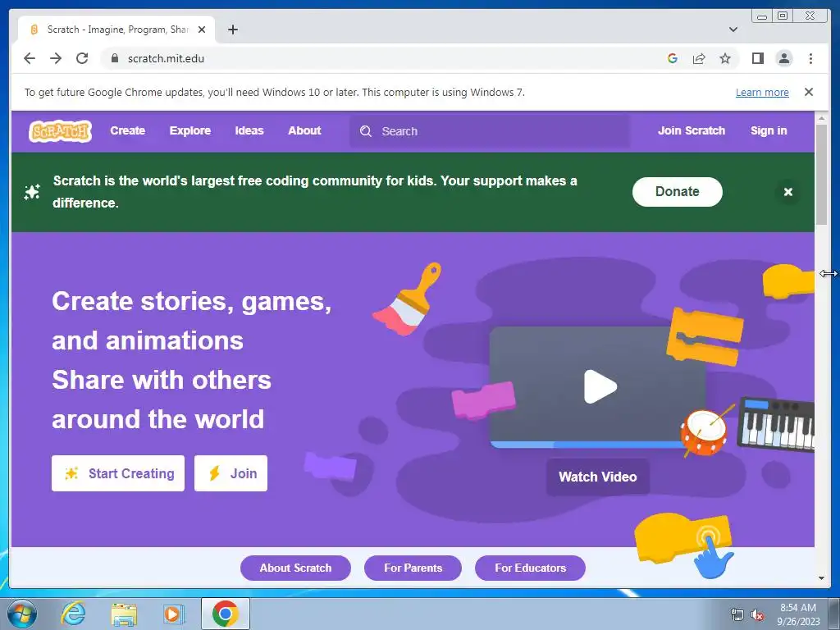The width and height of the screenshot is (840, 630).
Task: Click Join Scratch in the navbar
Action: 691,130
